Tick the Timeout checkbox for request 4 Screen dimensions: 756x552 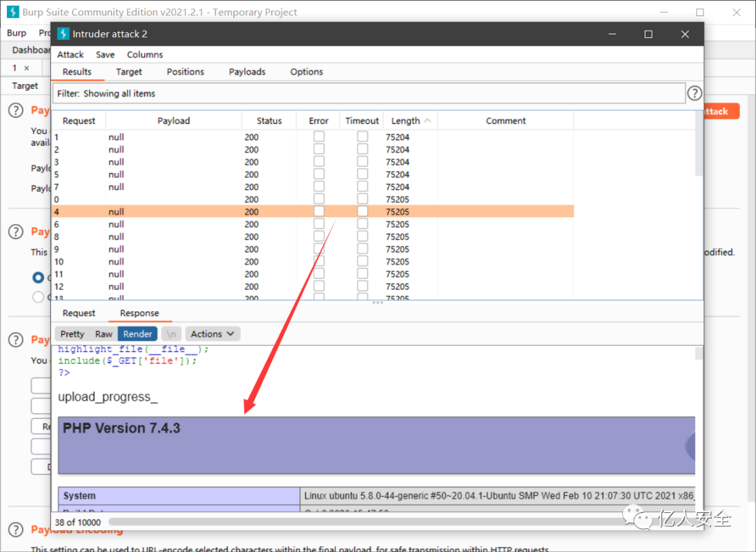click(x=363, y=212)
